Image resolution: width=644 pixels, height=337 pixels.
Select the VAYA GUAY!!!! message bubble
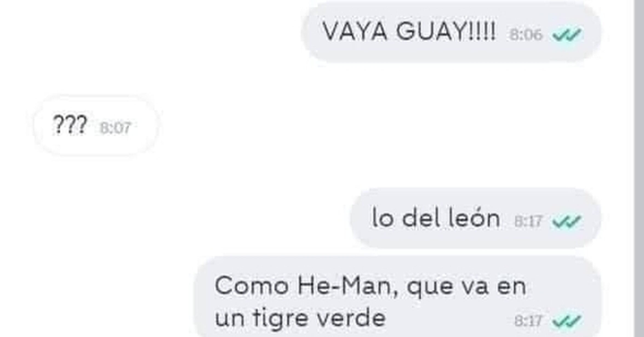(452, 32)
